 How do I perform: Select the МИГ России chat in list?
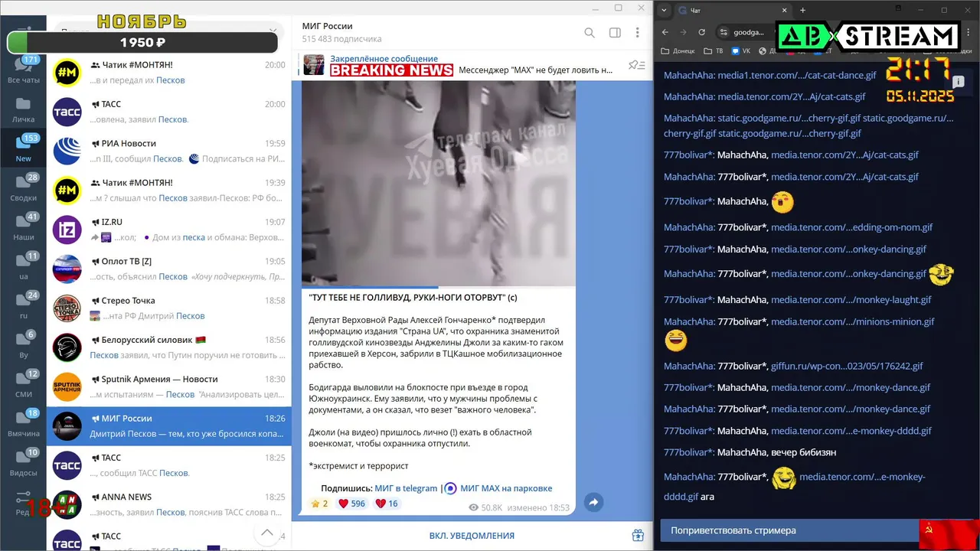pyautogui.click(x=169, y=426)
